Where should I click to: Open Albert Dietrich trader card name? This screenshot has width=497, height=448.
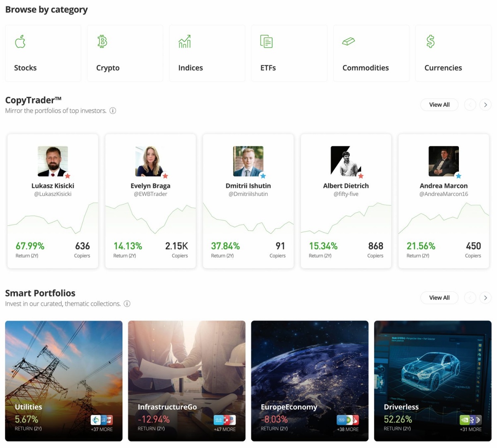click(346, 186)
